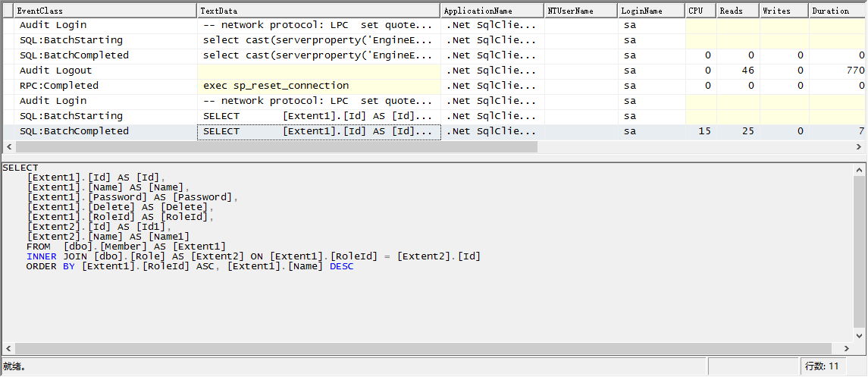
Task: Click the FROM [dbo].[Member] line
Action: click(x=126, y=247)
